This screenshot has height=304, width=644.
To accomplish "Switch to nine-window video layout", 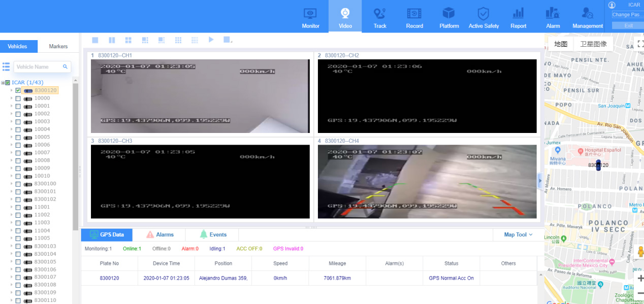I will [178, 40].
